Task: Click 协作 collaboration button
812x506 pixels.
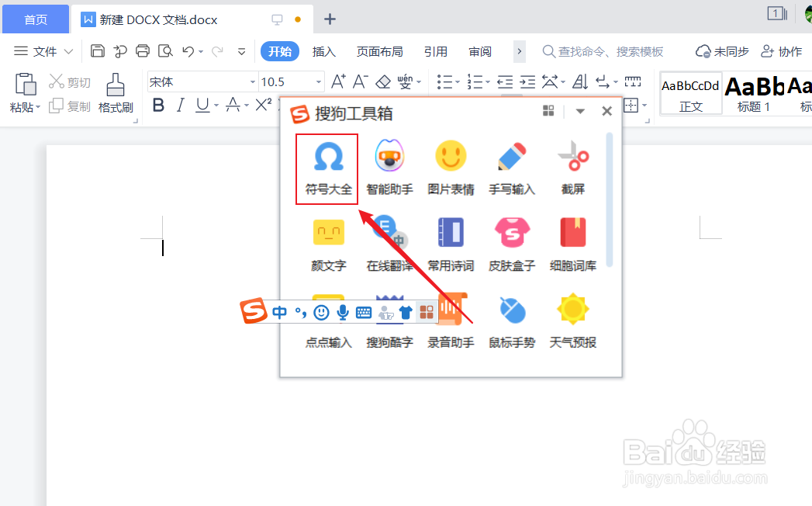Action: tap(782, 51)
